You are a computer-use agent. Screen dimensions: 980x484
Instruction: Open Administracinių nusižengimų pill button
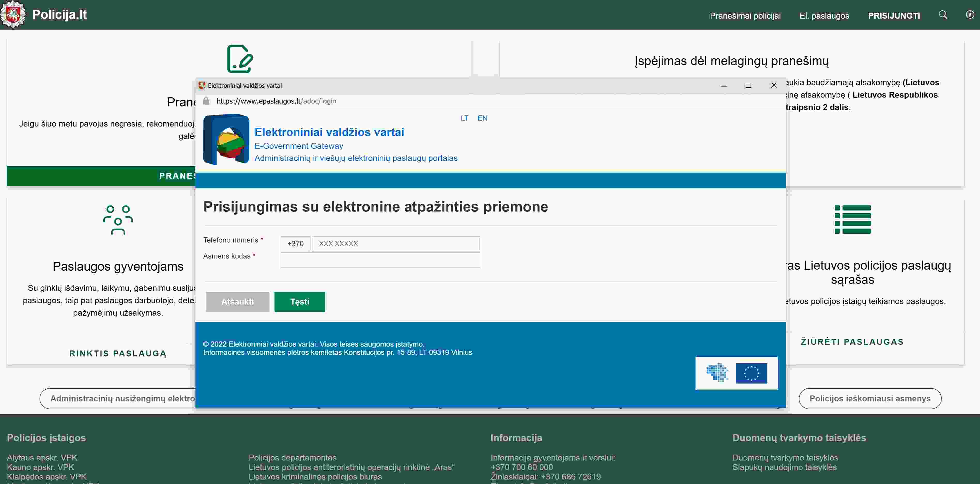click(118, 399)
